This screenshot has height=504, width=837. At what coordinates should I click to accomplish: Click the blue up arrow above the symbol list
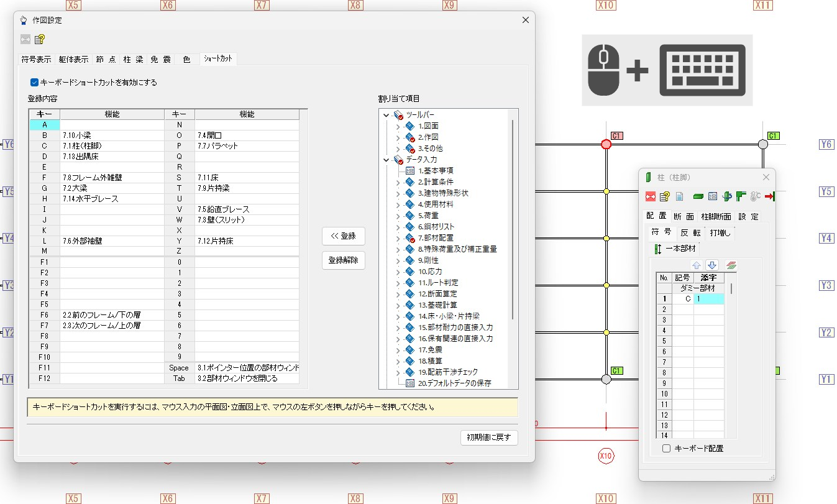[697, 265]
